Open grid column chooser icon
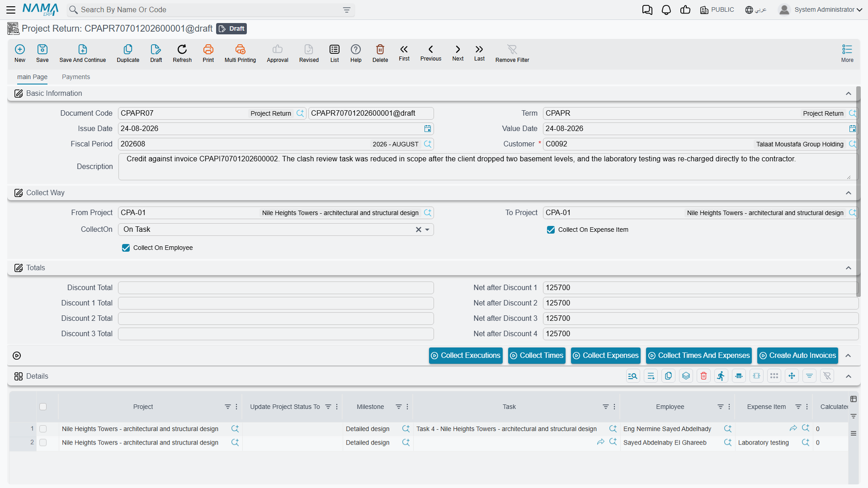This screenshot has width=868, height=488. tap(854, 399)
